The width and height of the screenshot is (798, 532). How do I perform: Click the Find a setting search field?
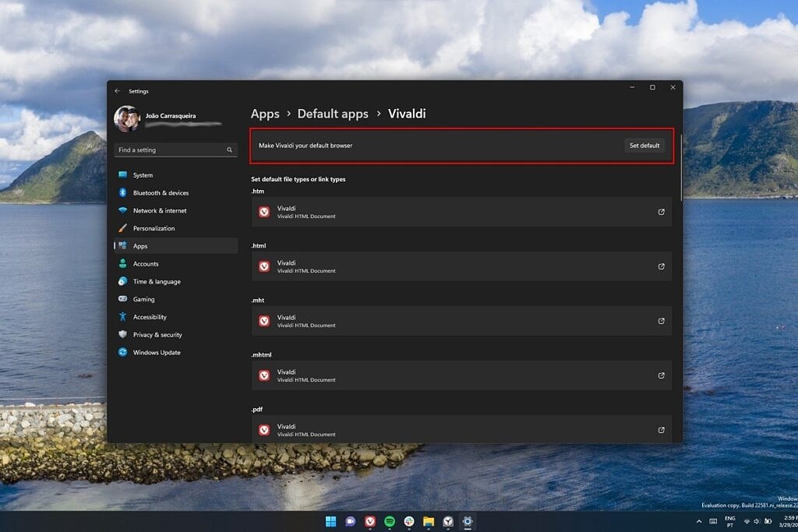pyautogui.click(x=175, y=150)
